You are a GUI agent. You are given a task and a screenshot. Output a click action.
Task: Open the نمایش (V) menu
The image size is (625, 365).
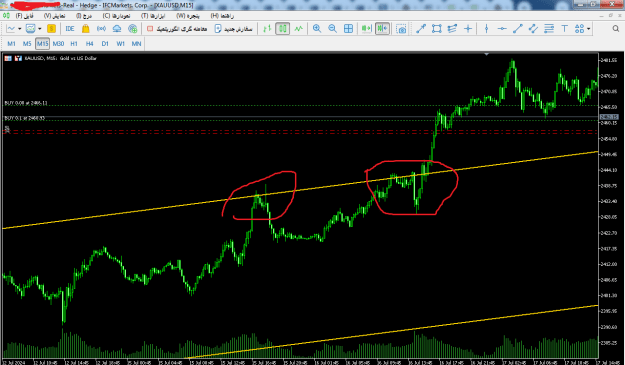(55, 16)
